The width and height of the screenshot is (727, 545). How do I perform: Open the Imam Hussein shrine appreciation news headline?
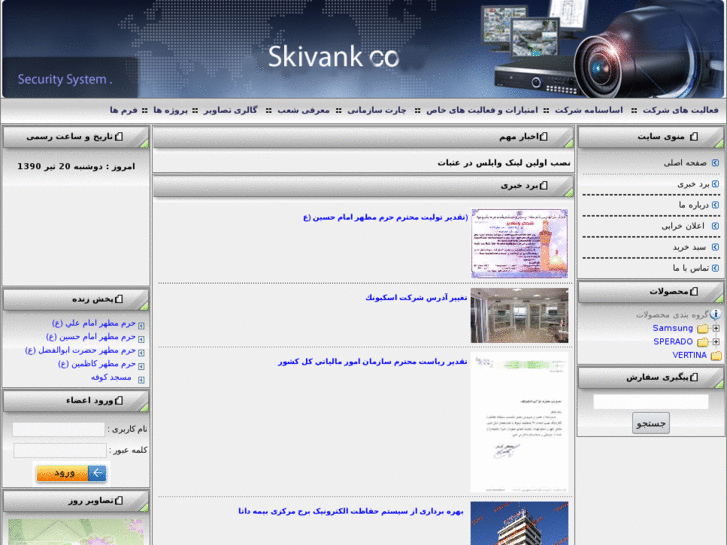point(385,217)
